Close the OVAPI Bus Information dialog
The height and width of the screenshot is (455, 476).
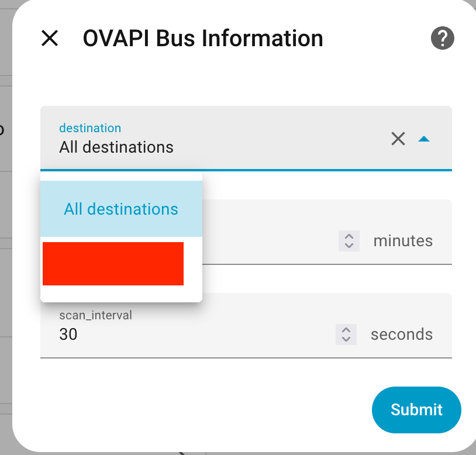tap(50, 39)
